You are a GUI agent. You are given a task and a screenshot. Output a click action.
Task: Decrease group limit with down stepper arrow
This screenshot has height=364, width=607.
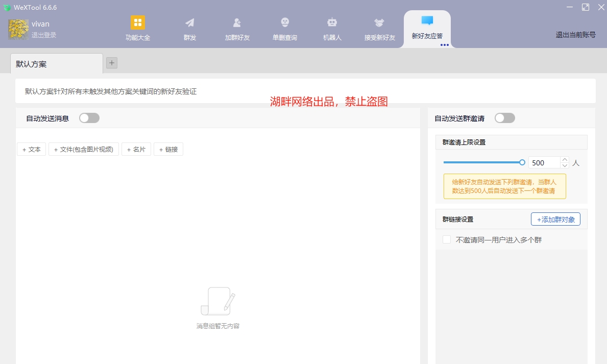[x=564, y=165]
